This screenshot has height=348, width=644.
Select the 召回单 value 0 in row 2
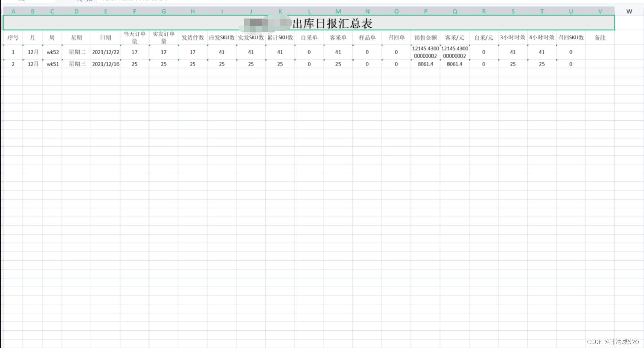pyautogui.click(x=396, y=64)
